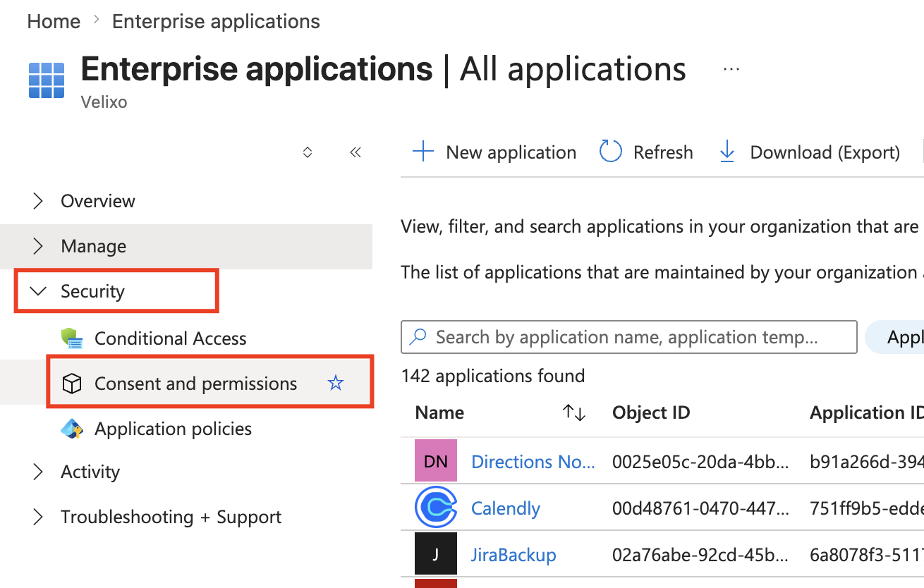Click the Conditional Access shield icon
The height and width of the screenshot is (588, 924).
point(72,338)
